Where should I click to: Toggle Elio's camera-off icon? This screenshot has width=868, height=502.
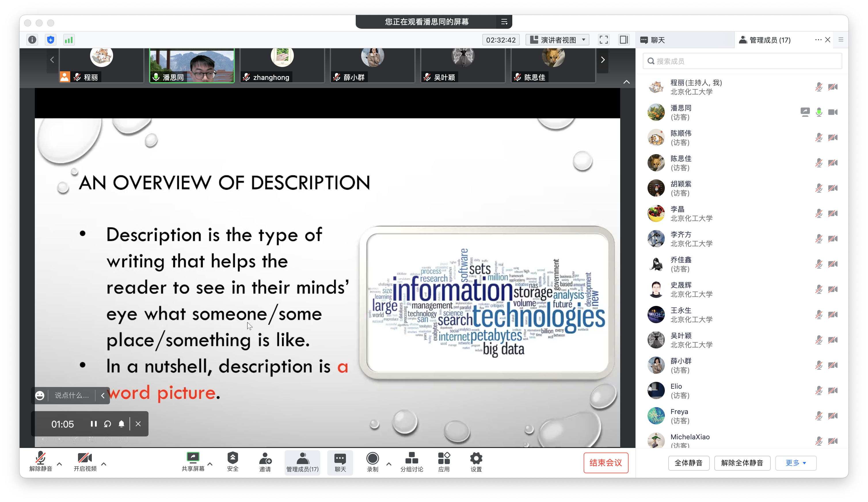pos(833,390)
